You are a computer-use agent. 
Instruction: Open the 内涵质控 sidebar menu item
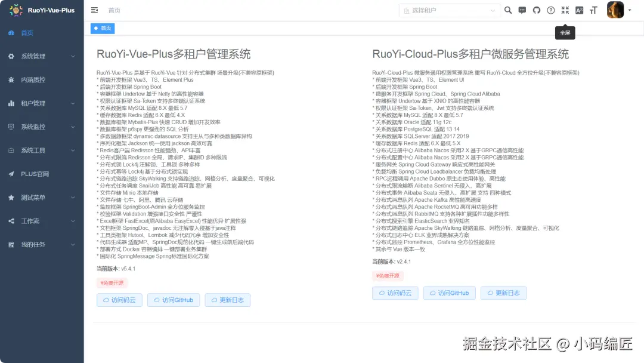click(42, 80)
